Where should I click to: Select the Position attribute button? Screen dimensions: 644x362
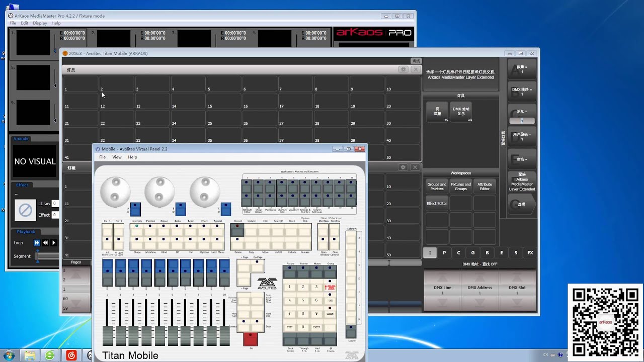click(150, 230)
